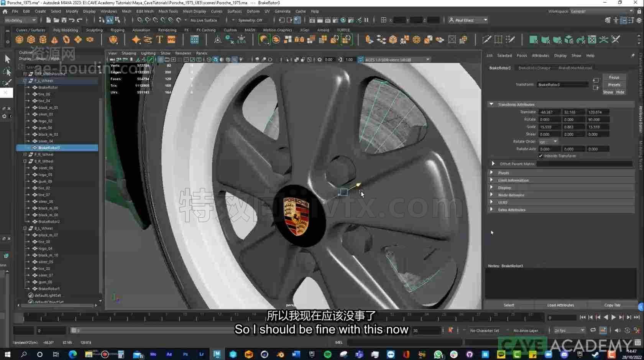
Task: Activate the Lasso Select tool in the toolbox
Action: (x=7, y=71)
